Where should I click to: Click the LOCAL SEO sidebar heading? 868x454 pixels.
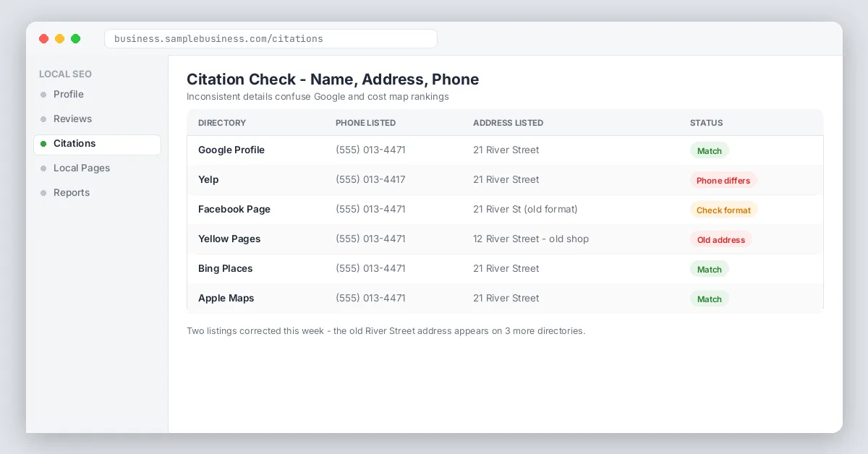coord(65,74)
